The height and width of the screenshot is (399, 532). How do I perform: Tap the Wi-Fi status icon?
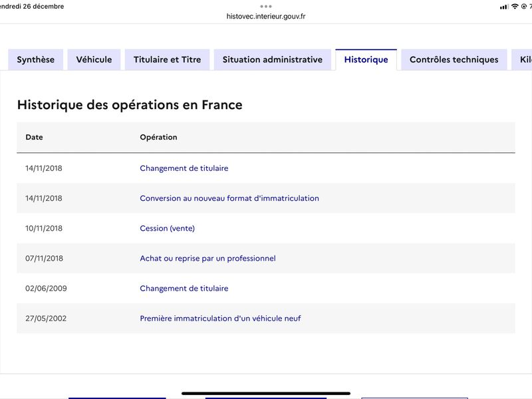coord(515,7)
